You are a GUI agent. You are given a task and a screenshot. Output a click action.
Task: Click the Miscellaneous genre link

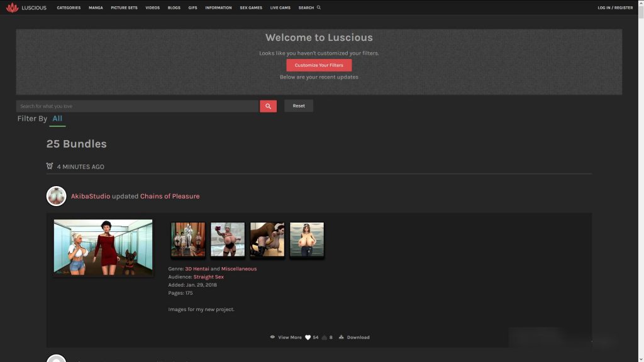coord(238,269)
